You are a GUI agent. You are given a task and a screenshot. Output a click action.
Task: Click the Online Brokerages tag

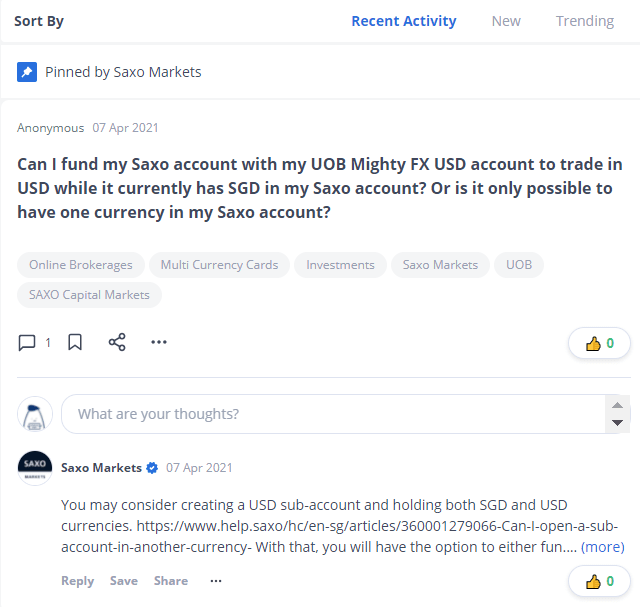click(81, 265)
